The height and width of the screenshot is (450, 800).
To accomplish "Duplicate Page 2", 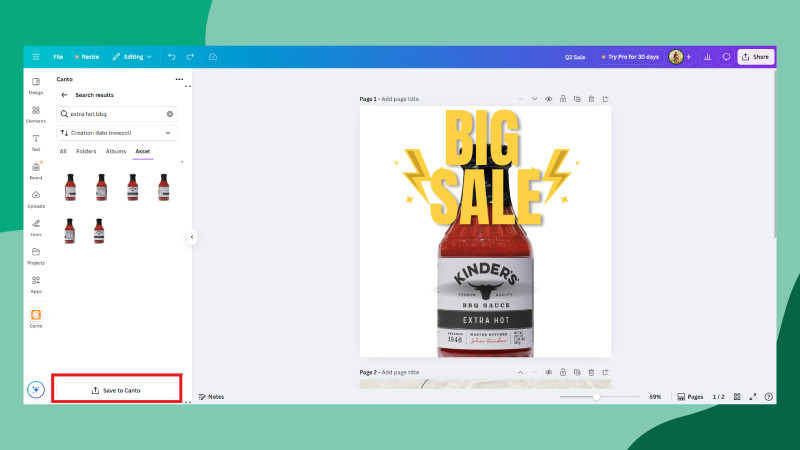I will point(577,372).
